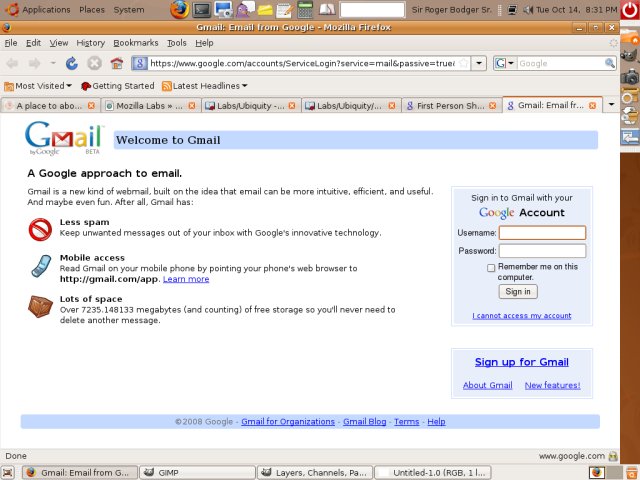Screen dimensions: 640x480
Task: Click the show desktop icon in the bottom panel
Action: (7, 473)
